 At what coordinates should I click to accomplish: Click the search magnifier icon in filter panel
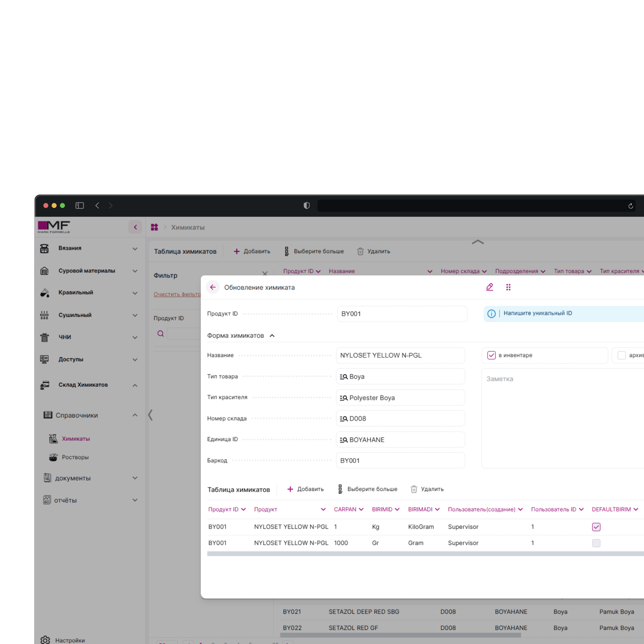161,334
